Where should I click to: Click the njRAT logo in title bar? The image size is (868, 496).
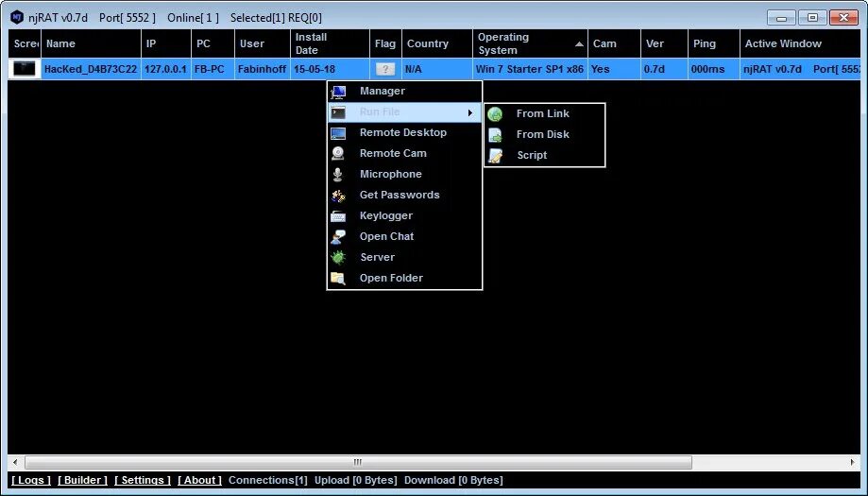17,17
